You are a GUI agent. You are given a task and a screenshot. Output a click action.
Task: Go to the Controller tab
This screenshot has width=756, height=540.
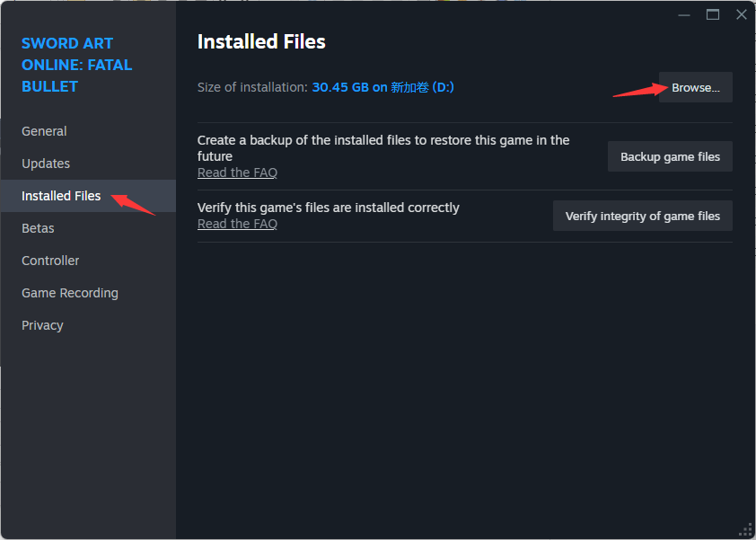(88, 261)
